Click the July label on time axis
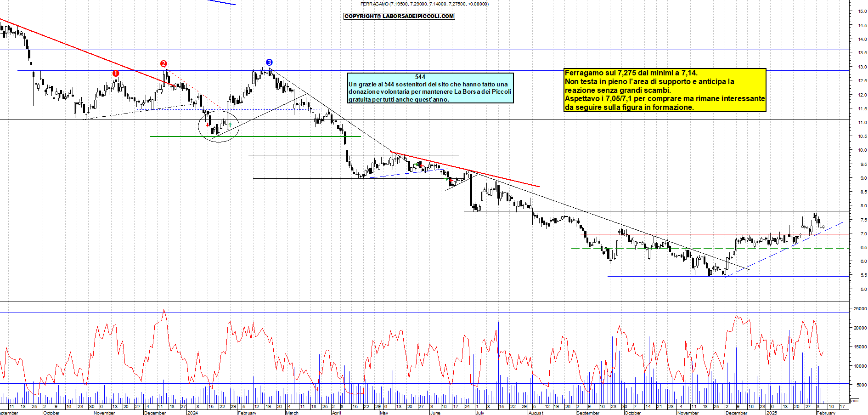 pyautogui.click(x=479, y=413)
